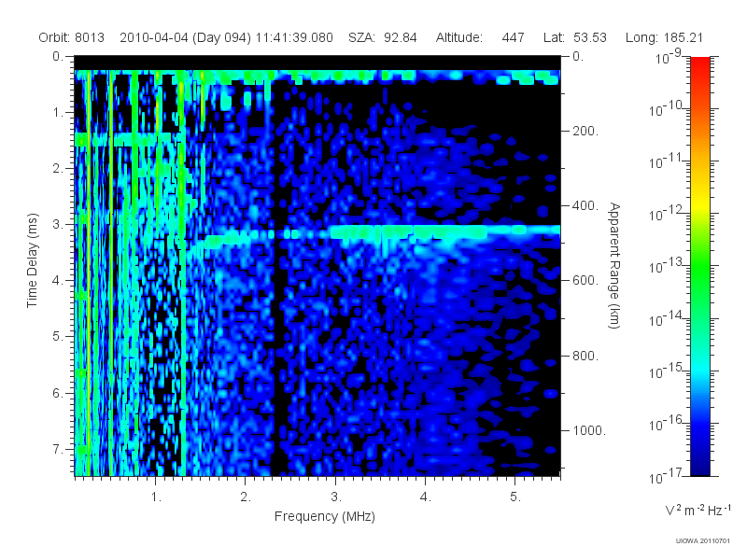Click the frequency tick label '2.'

[246, 497]
